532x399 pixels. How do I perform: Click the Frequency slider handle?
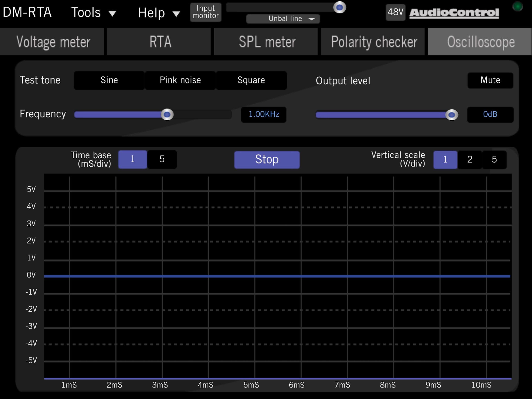pos(167,114)
